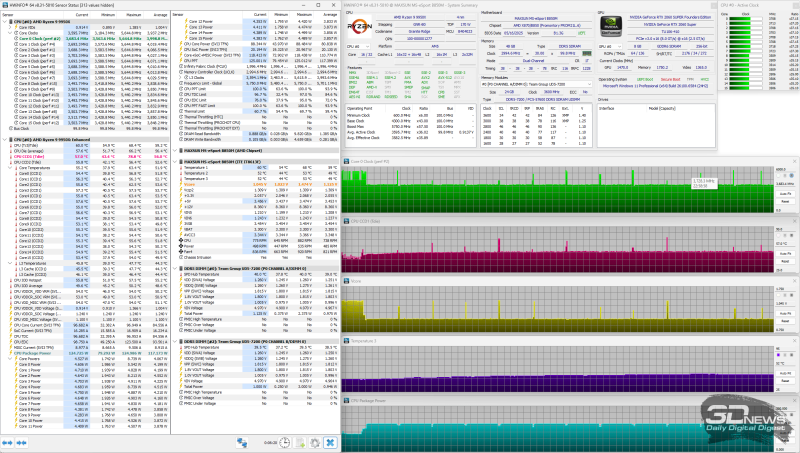Click the purple color swatch on Temperature 3 graph

click(779, 355)
